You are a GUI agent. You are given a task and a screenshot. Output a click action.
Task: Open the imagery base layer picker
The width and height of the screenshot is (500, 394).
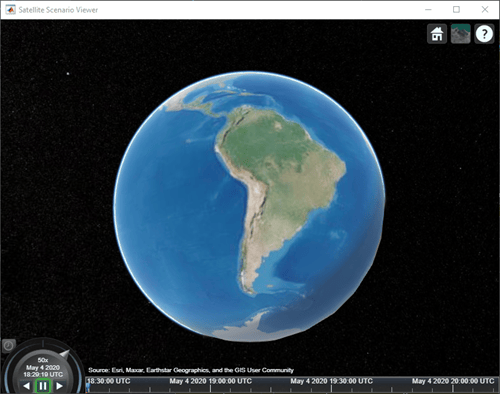pos(460,34)
